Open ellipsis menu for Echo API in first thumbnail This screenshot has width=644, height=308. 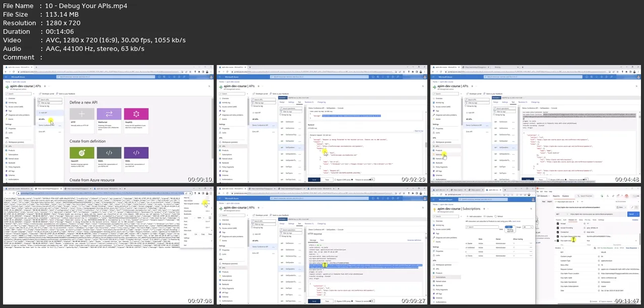60,132
